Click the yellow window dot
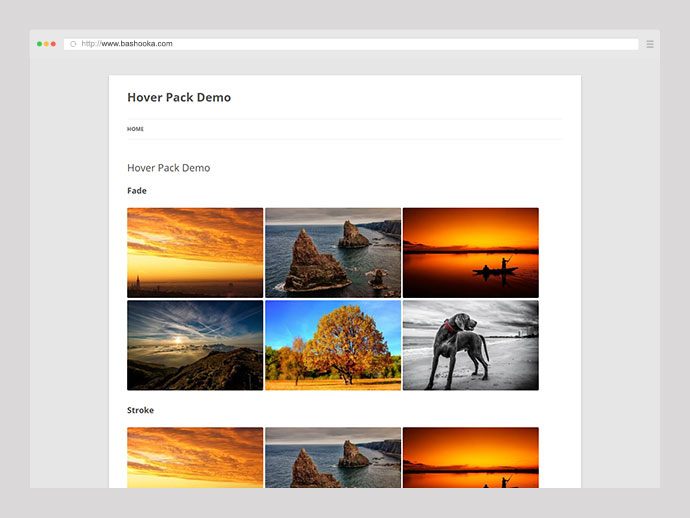Viewport: 690px width, 518px height. tap(46, 44)
